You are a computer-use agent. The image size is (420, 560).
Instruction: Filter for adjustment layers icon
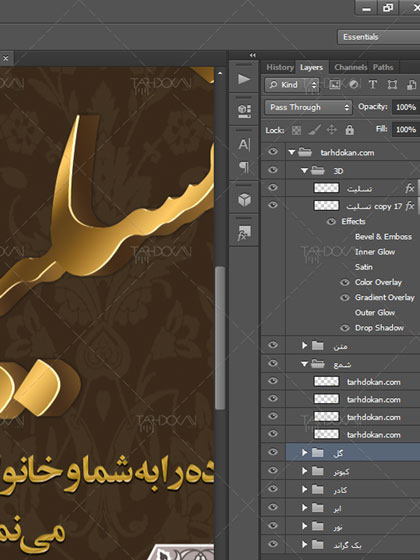pos(354,85)
